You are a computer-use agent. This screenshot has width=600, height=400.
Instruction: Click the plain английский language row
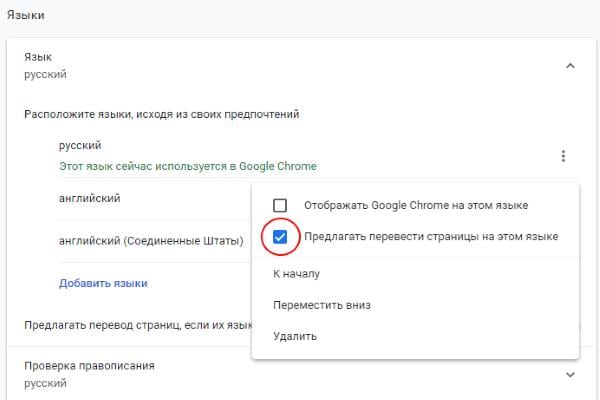point(90,198)
